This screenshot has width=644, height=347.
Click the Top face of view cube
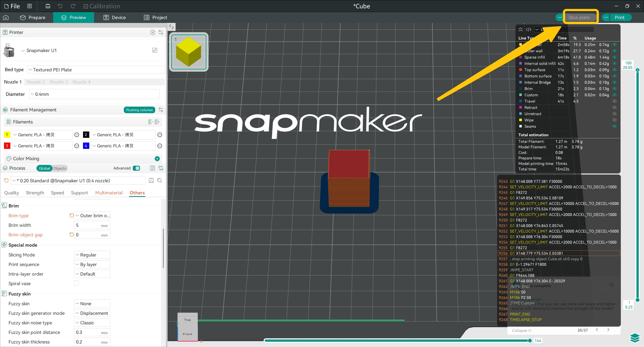point(187,320)
